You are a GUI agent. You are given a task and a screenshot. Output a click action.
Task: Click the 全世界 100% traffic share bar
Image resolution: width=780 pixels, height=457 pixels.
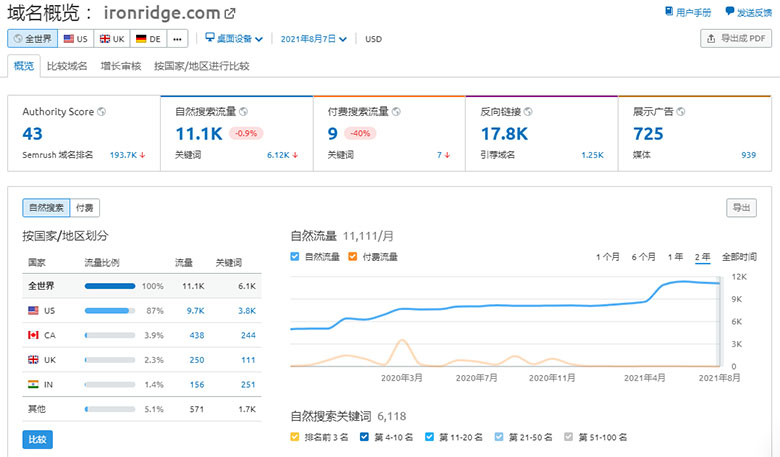110,286
